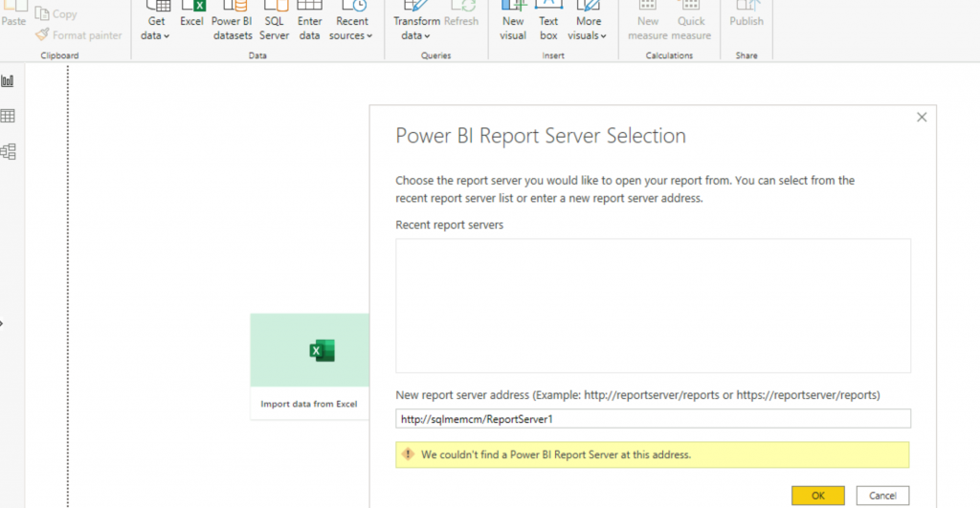Close the Report Server Selection dialog

point(922,117)
